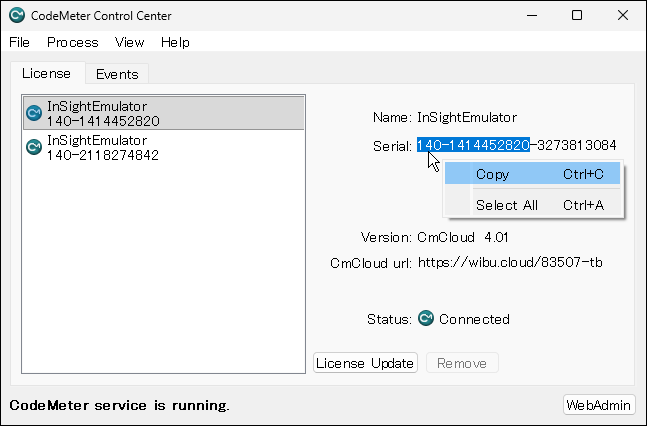Image resolution: width=647 pixels, height=426 pixels.
Task: Click the version value CmCloud 4.01
Action: (463, 237)
